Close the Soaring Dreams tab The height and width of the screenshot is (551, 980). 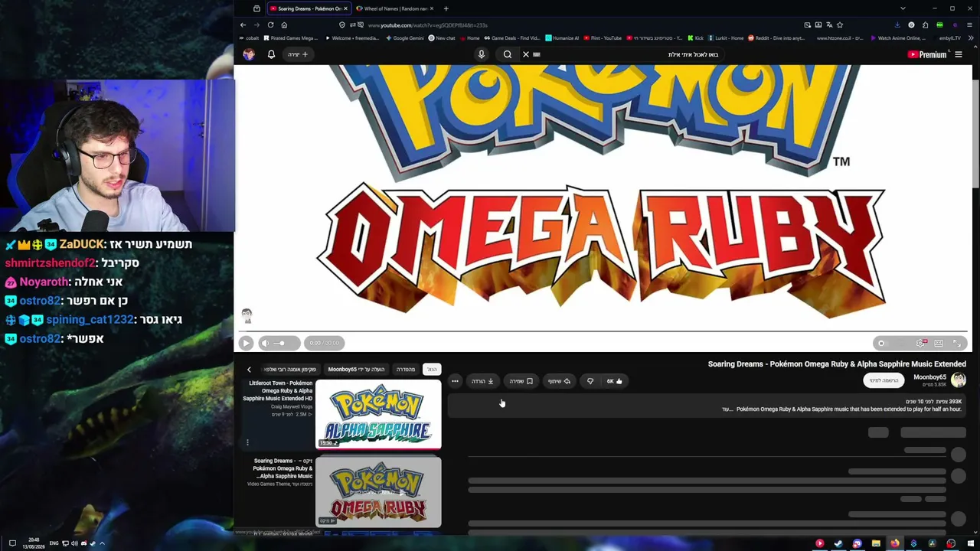coord(345,8)
